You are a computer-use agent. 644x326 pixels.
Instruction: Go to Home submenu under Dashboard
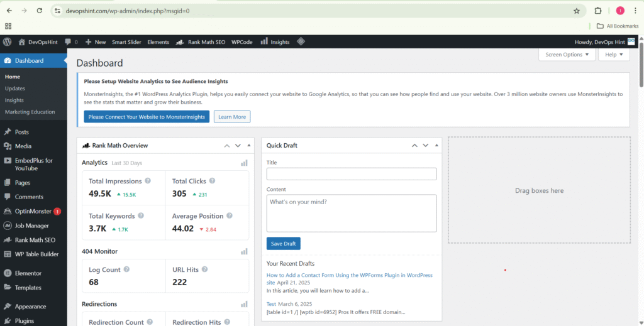pos(13,77)
